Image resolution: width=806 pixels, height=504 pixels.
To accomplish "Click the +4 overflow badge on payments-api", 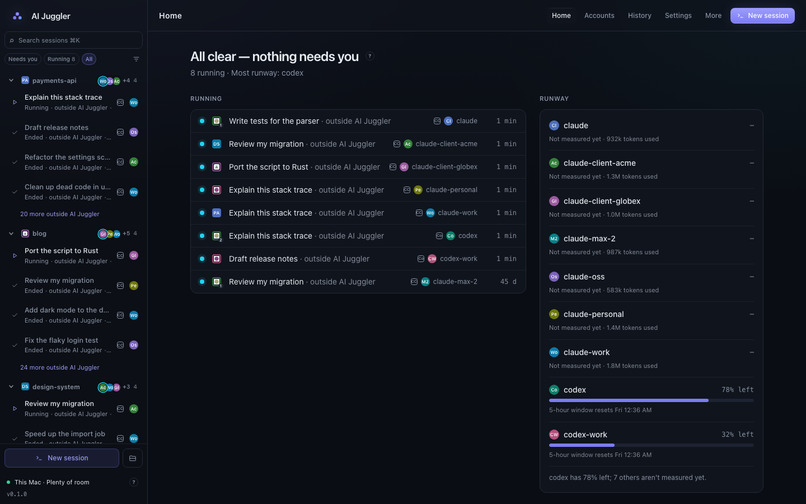I will [126, 80].
